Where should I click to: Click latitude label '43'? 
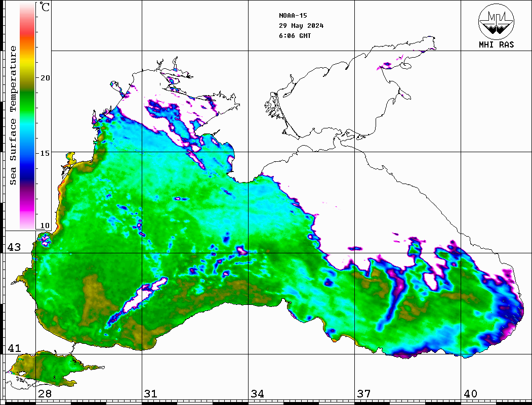(x=14, y=247)
